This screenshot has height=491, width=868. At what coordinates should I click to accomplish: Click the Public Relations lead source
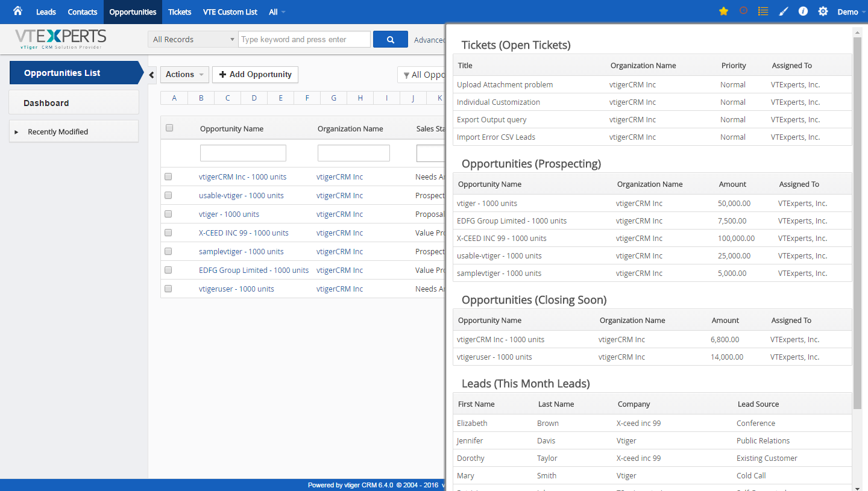pos(763,440)
